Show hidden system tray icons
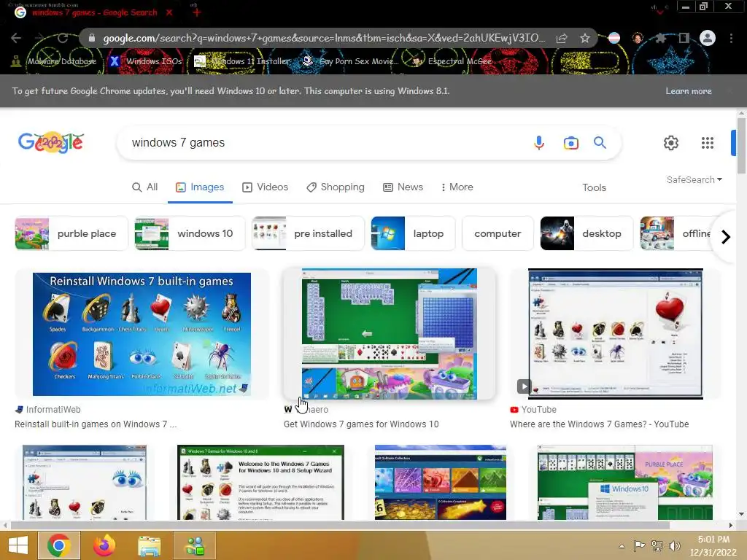The image size is (747, 560). pyautogui.click(x=622, y=546)
